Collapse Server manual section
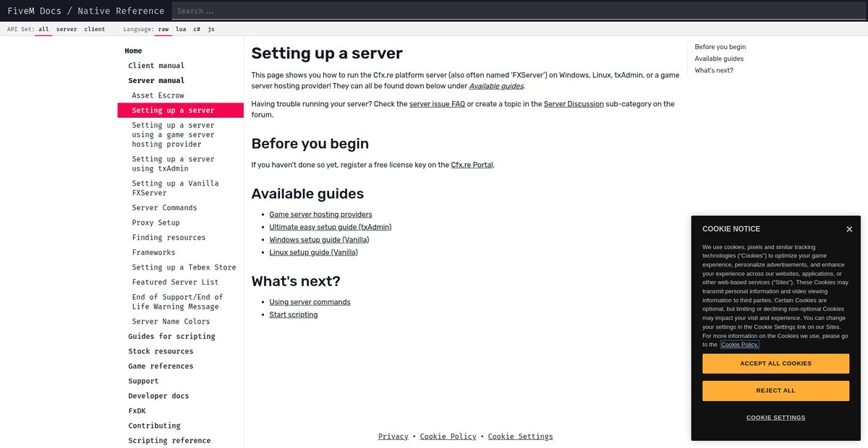 tap(156, 81)
